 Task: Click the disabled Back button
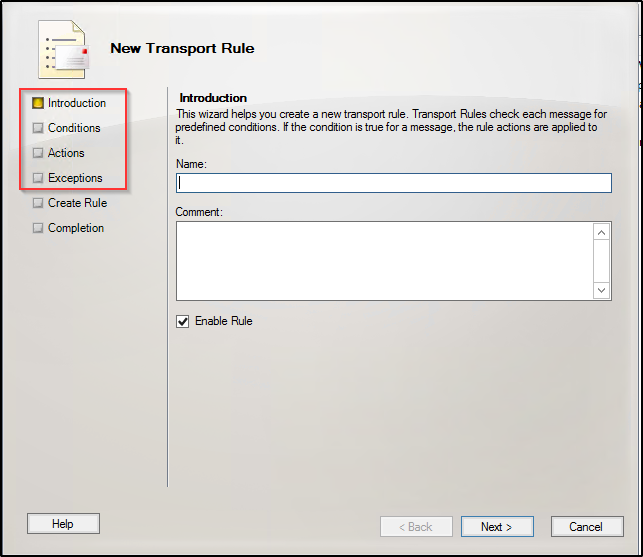[416, 526]
